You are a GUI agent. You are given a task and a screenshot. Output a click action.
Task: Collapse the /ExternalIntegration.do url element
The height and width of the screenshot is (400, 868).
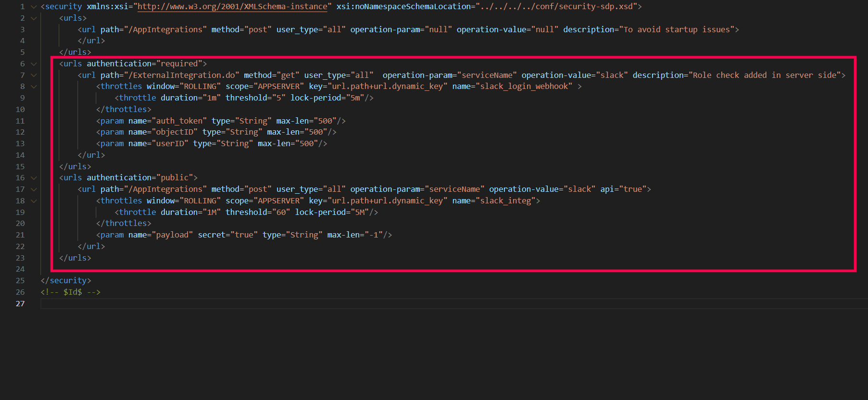(34, 75)
